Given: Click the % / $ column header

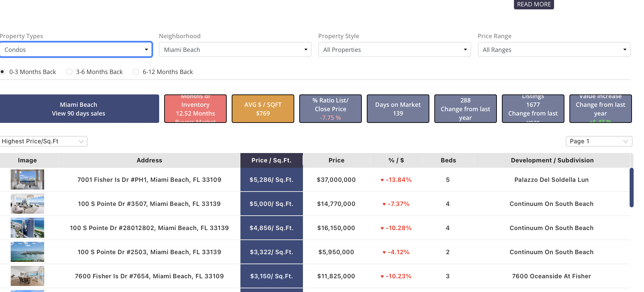Looking at the screenshot, I should tap(396, 160).
